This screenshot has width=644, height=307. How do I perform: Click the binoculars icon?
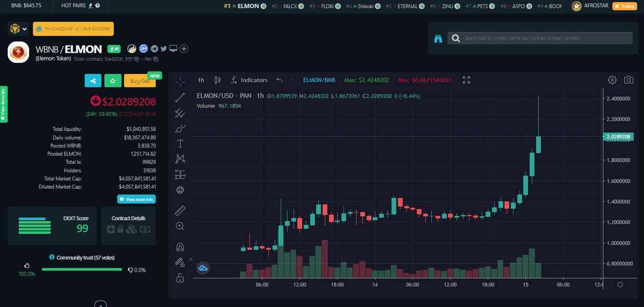(x=438, y=38)
